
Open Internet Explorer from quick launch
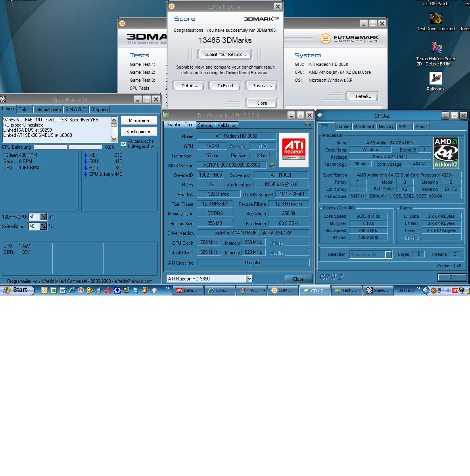coord(72,290)
